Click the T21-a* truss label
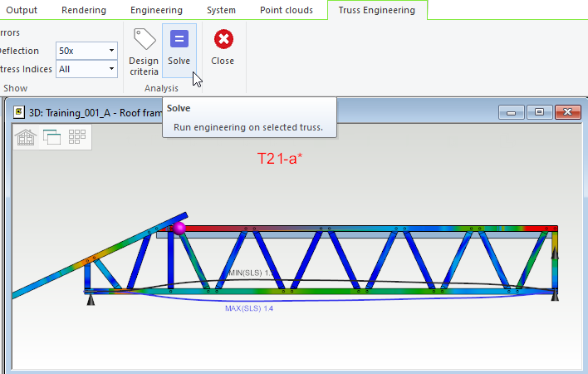588x374 pixels. 280,158
